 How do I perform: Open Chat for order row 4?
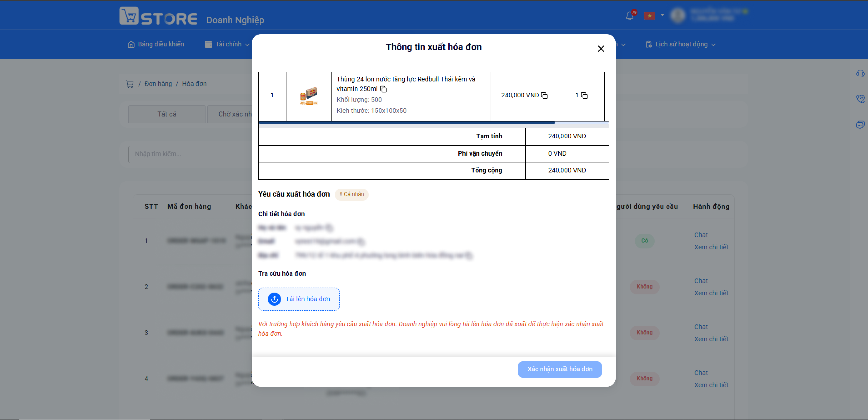[701, 373]
